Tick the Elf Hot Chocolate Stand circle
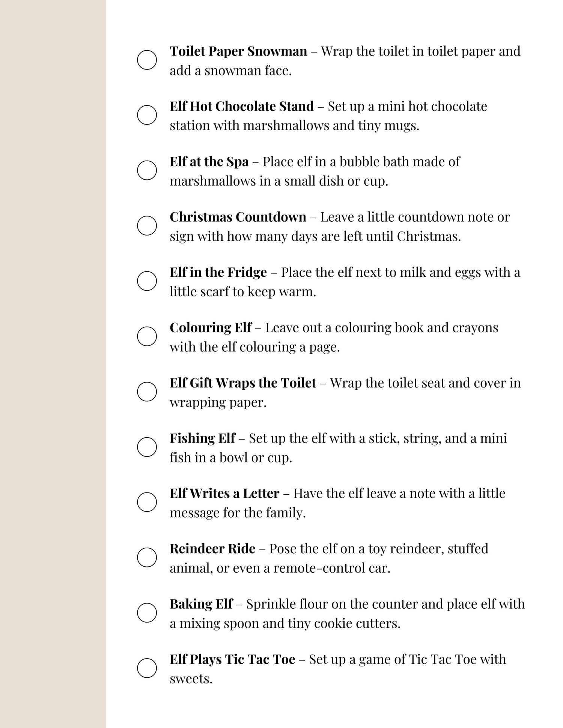This screenshot has height=728, width=563. point(147,115)
